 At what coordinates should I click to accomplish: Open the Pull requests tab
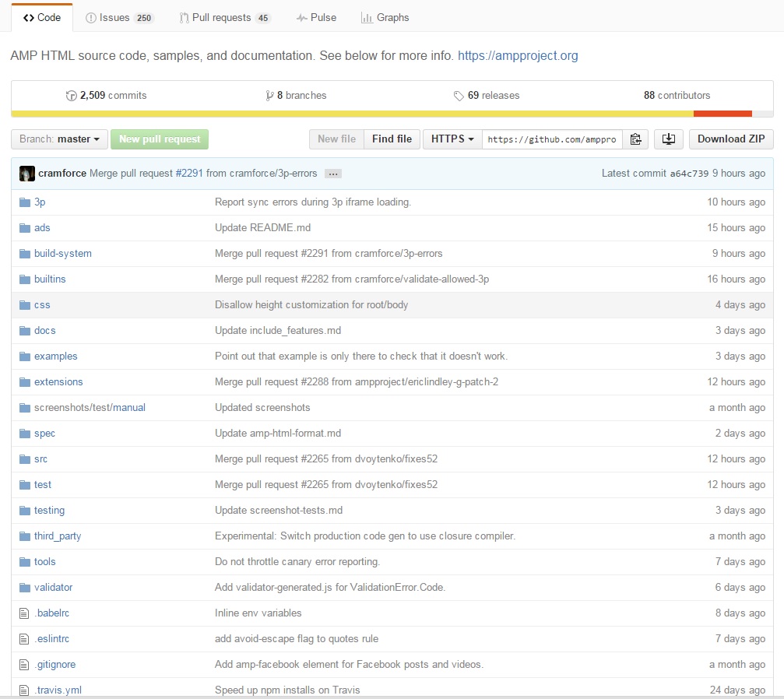tap(225, 17)
